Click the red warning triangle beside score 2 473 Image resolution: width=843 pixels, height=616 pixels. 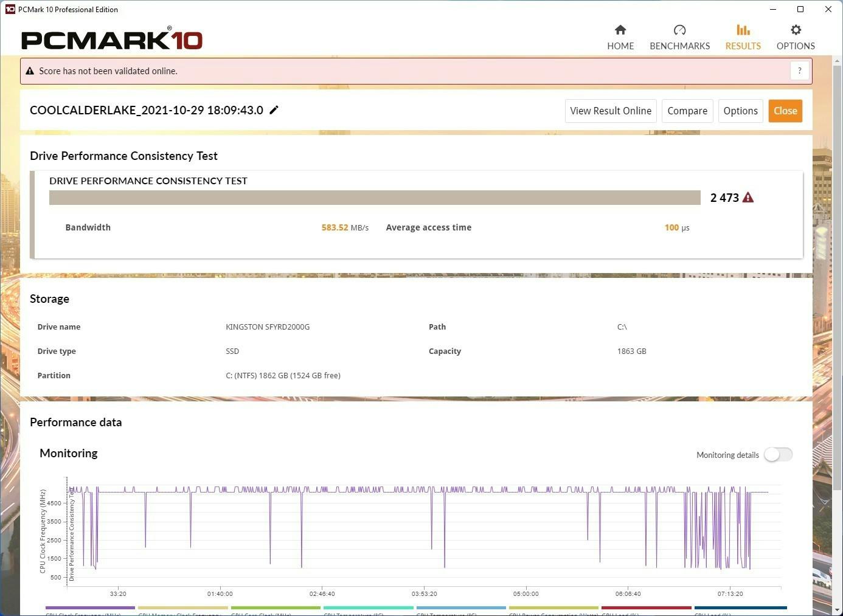tap(748, 198)
